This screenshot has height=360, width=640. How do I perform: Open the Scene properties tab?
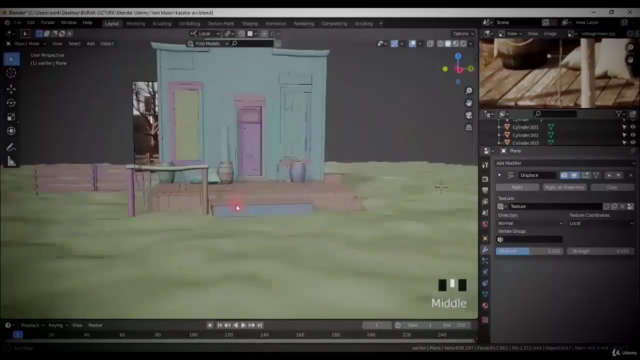coord(485,213)
